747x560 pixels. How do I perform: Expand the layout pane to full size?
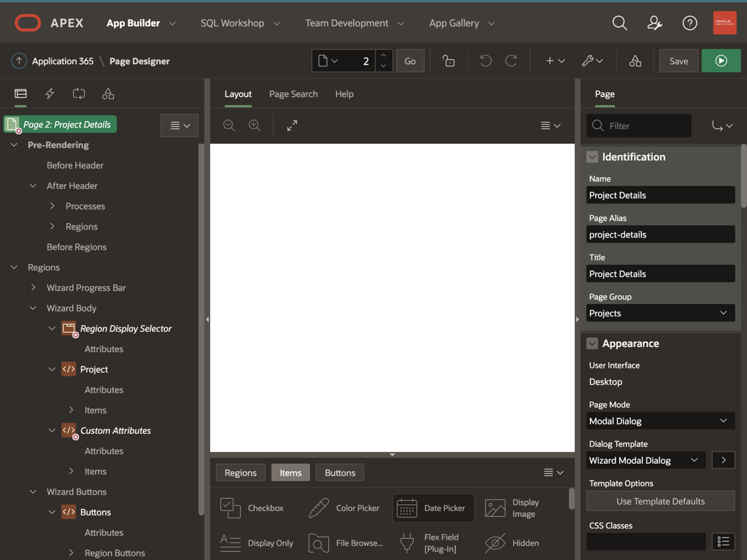pos(292,125)
